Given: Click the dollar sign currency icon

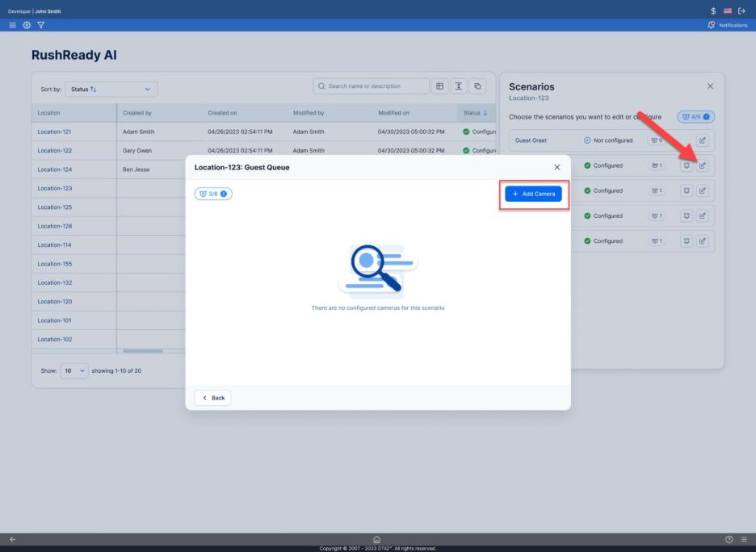Looking at the screenshot, I should (713, 10).
